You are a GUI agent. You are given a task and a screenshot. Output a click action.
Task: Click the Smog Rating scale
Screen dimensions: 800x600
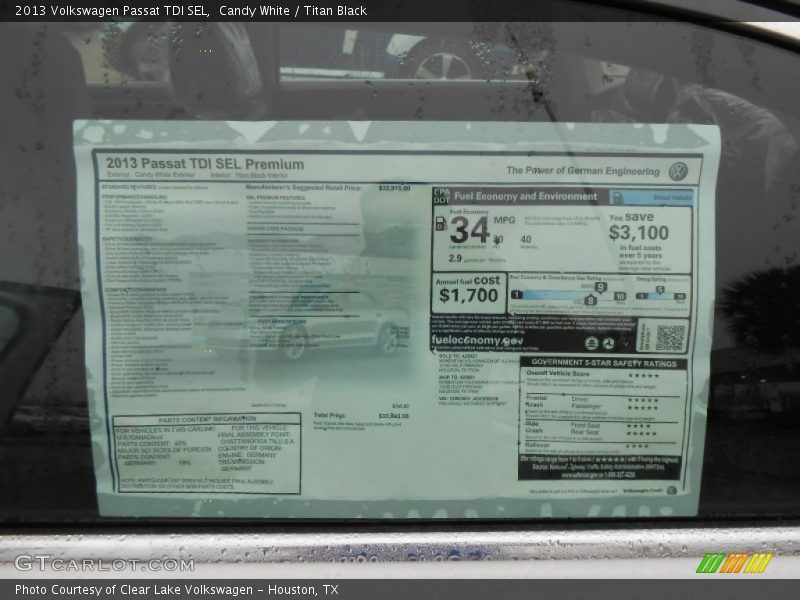coord(661,293)
